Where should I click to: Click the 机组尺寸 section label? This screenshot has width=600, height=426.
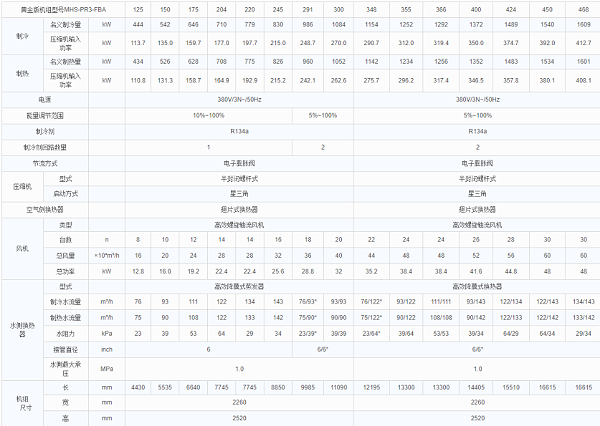point(23,403)
